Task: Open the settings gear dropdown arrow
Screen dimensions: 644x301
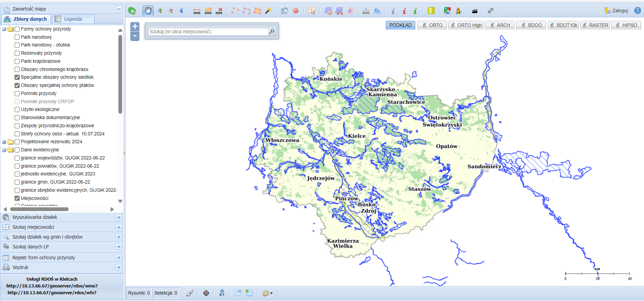Action: tap(271, 293)
